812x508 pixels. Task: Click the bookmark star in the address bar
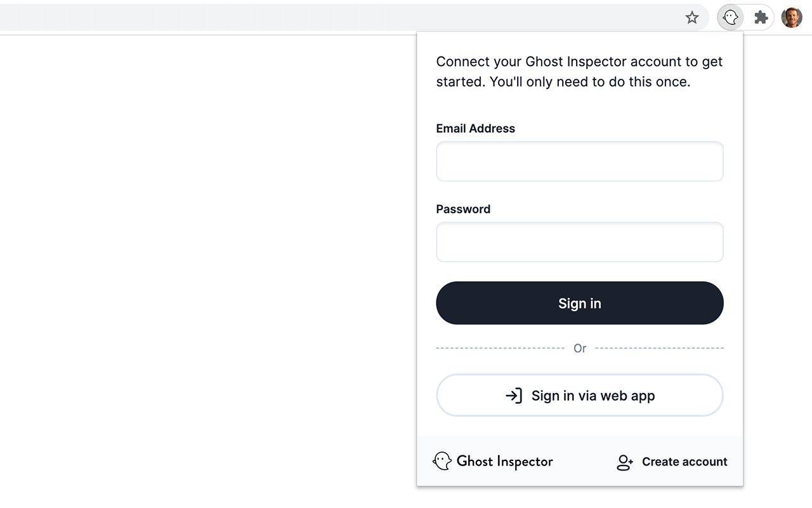coord(691,17)
